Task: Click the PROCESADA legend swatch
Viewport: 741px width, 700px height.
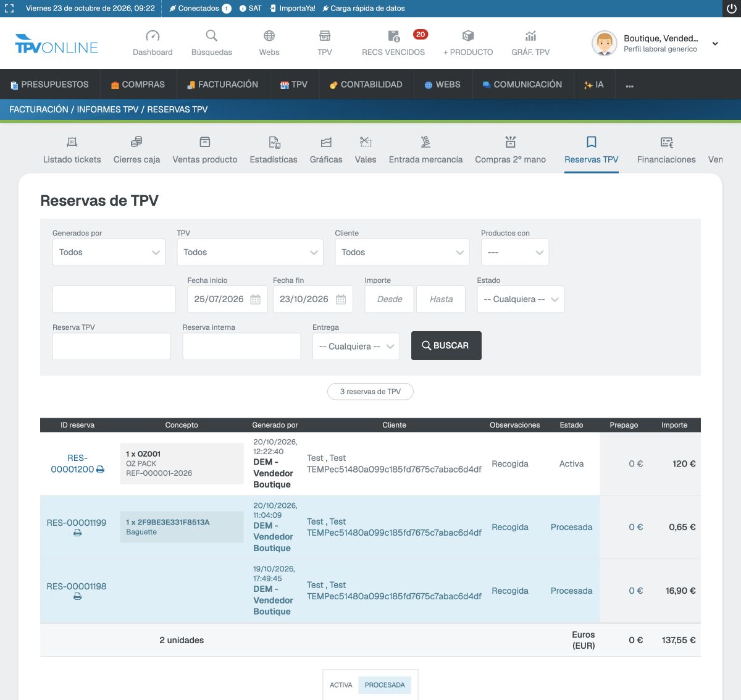Action: click(385, 685)
